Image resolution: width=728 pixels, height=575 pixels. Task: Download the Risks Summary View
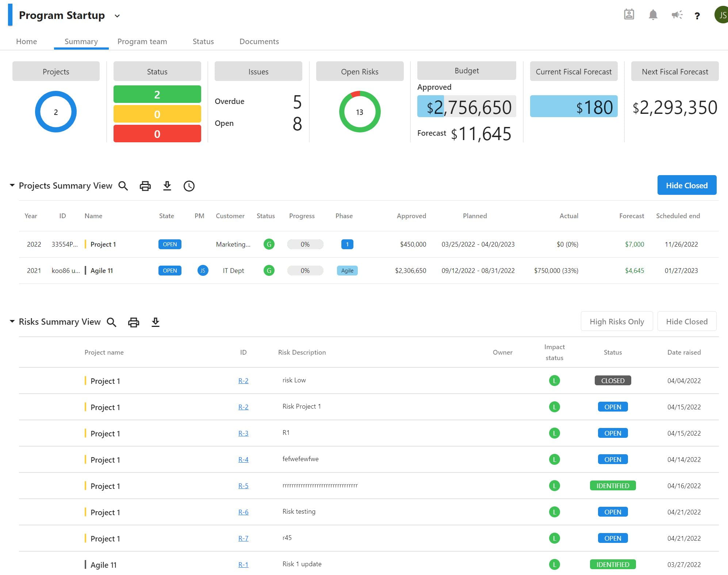(x=155, y=322)
